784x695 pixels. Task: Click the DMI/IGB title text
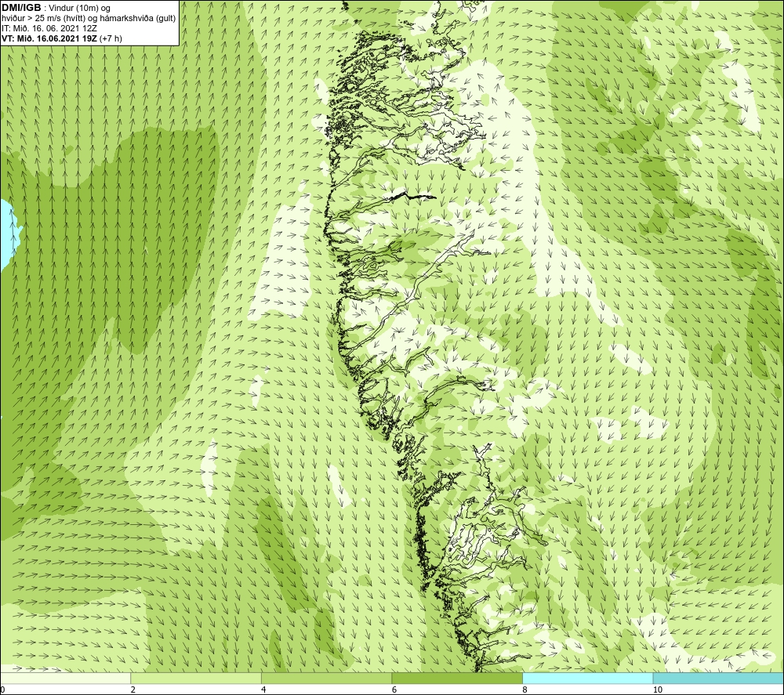[x=21, y=8]
